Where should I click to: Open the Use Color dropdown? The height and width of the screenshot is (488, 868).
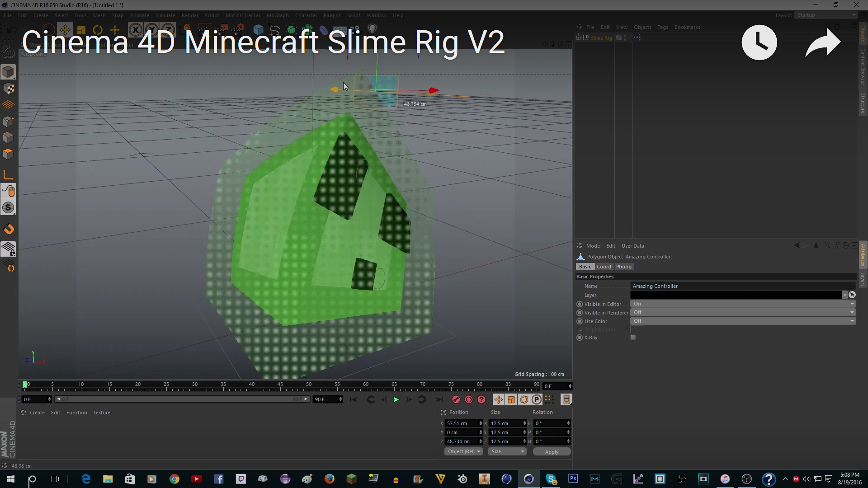point(743,321)
